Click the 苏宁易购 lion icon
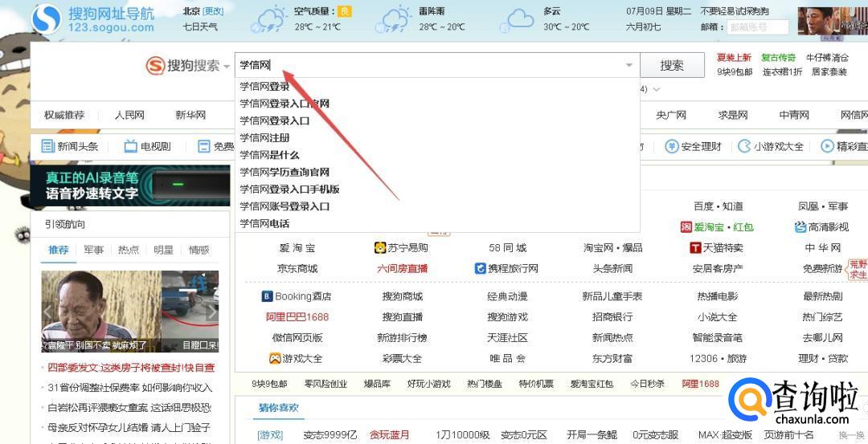 click(x=379, y=248)
